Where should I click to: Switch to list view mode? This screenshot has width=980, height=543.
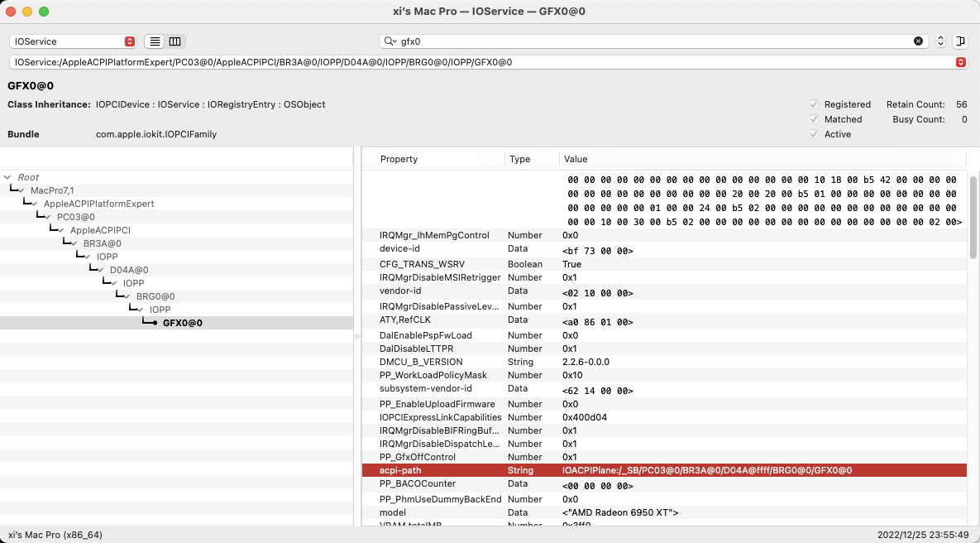pyautogui.click(x=155, y=41)
